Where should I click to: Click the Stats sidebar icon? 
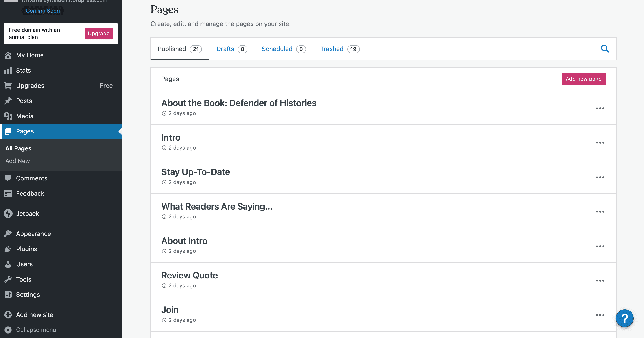tap(8, 70)
